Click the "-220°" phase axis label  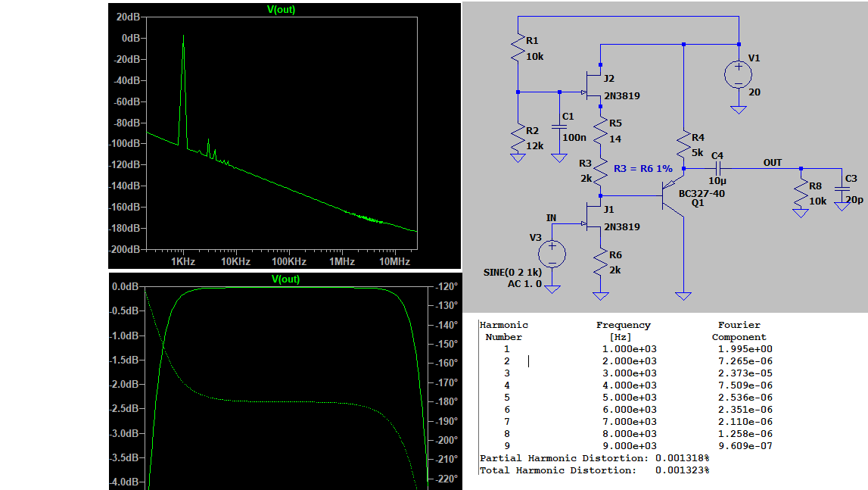click(x=446, y=479)
